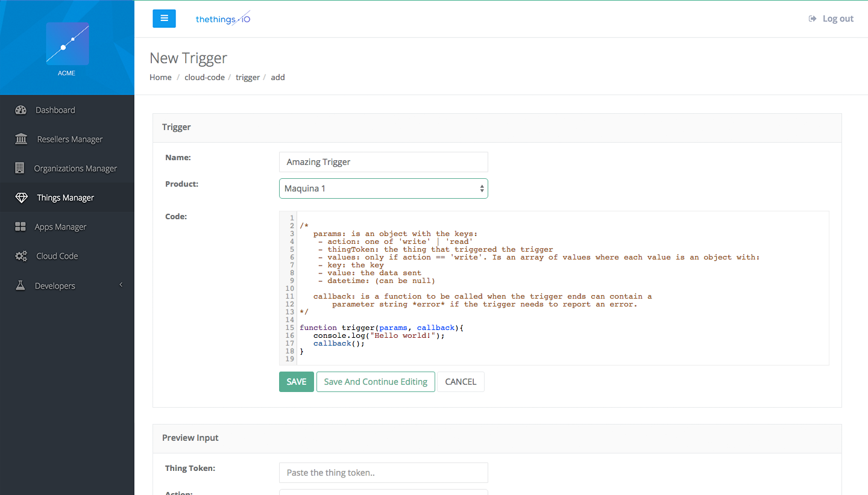Click the console.log line in code editor
This screenshot has width=868, height=495.
(x=379, y=335)
